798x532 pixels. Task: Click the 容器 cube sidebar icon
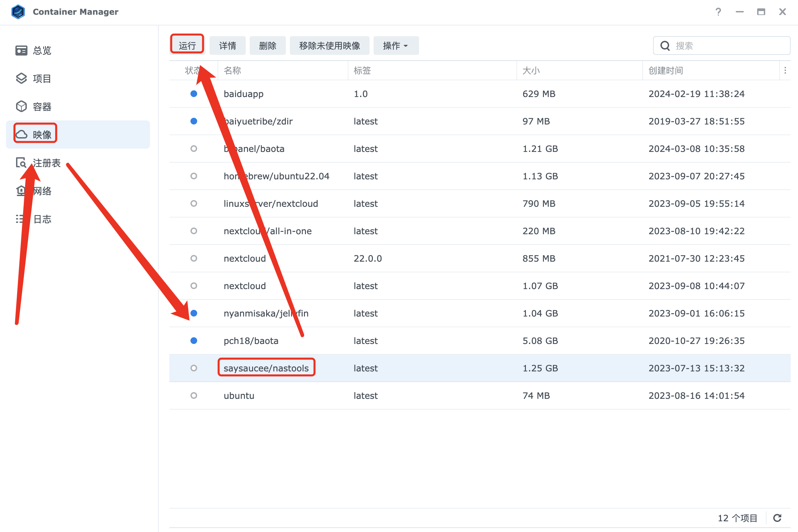tap(21, 106)
